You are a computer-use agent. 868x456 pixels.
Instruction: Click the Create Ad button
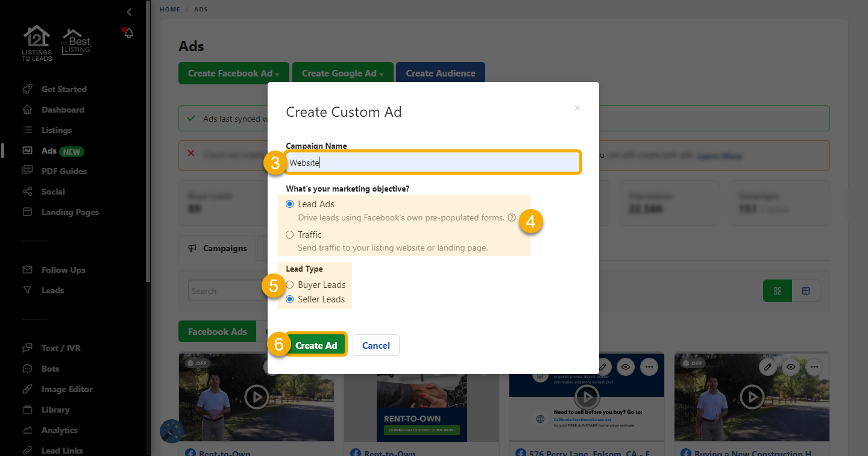click(315, 345)
